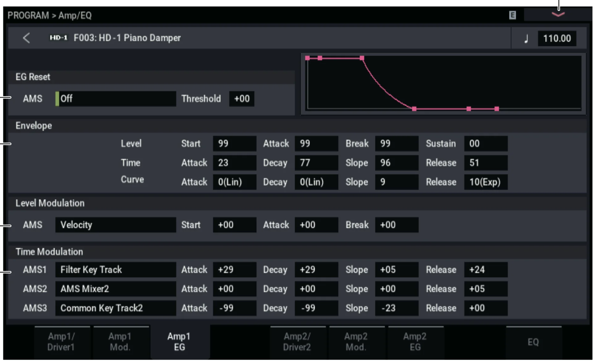Open the AMS1 Filter Key Track selector

click(x=115, y=270)
